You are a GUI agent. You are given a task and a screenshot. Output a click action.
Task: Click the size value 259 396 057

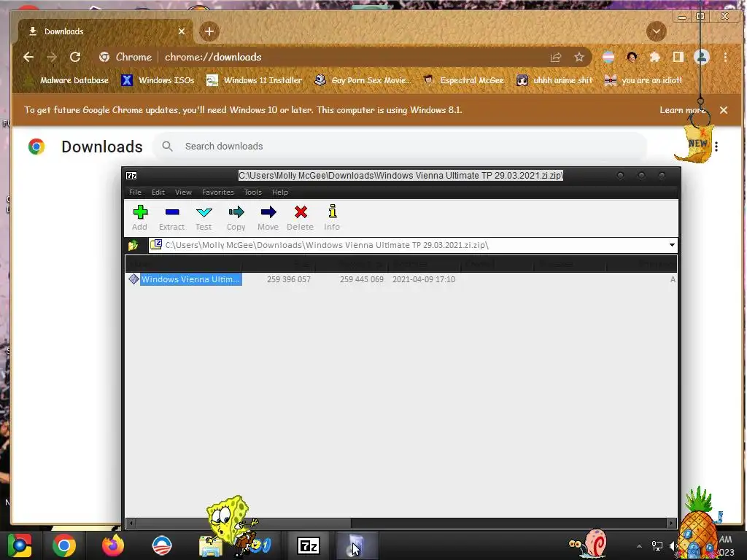289,279
